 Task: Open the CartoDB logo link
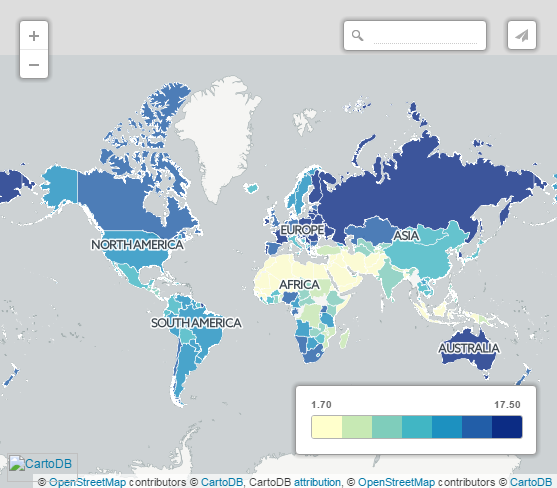pos(42,464)
